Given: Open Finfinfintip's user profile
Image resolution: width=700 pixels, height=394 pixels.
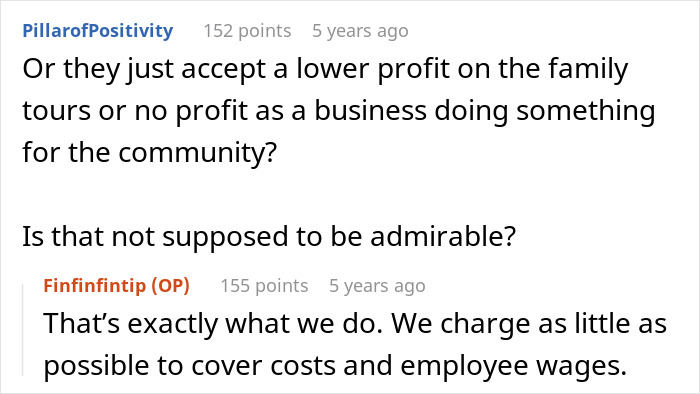Looking at the screenshot, I should point(95,285).
